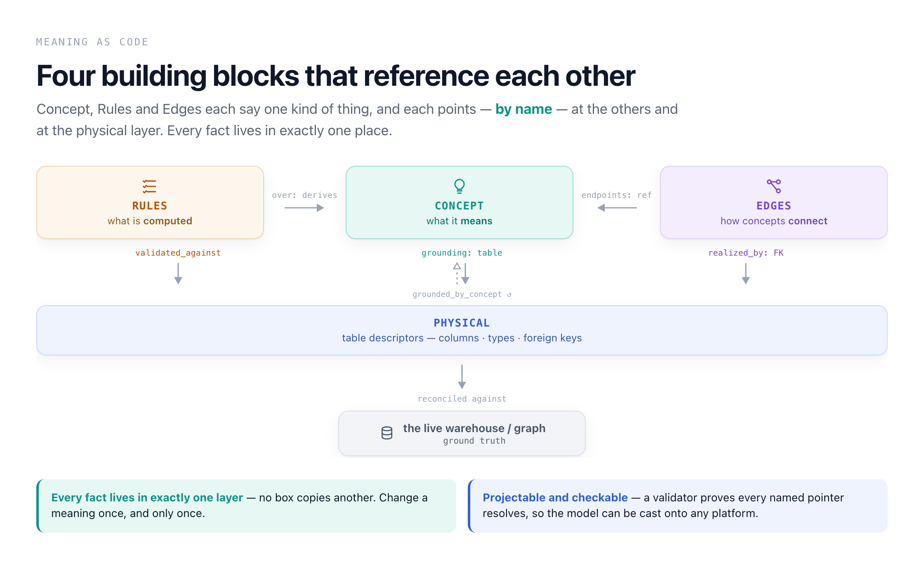The height and width of the screenshot is (569, 924).
Task: Click the Rules checklist icon
Action: pyautogui.click(x=149, y=186)
